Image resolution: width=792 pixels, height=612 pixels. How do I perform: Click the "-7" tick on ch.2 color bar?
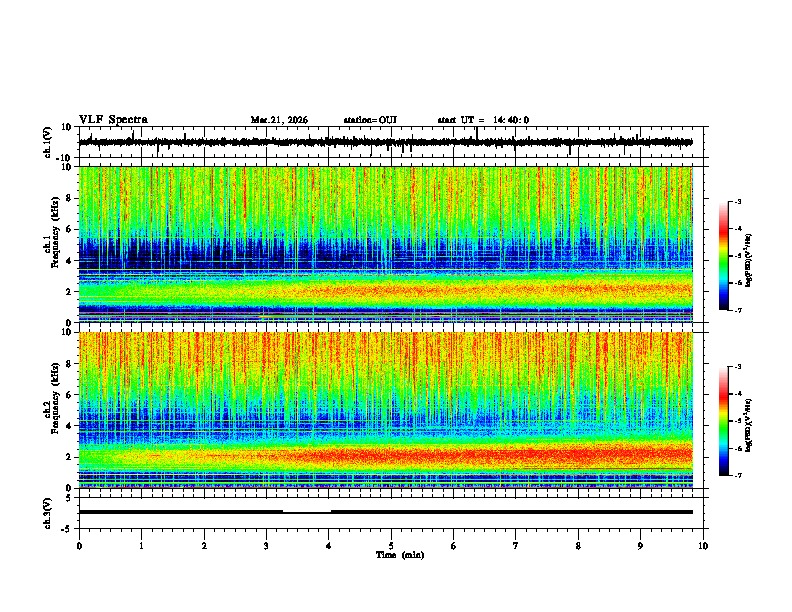pos(737,475)
